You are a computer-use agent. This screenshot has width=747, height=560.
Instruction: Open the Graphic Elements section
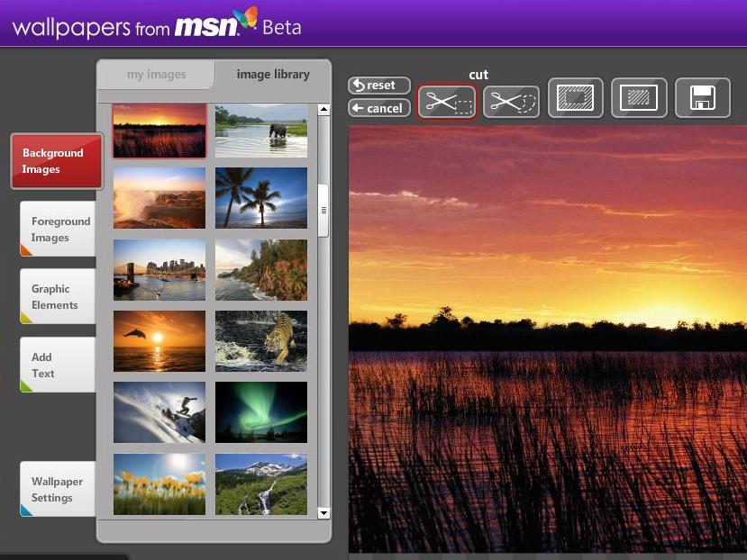(x=58, y=297)
